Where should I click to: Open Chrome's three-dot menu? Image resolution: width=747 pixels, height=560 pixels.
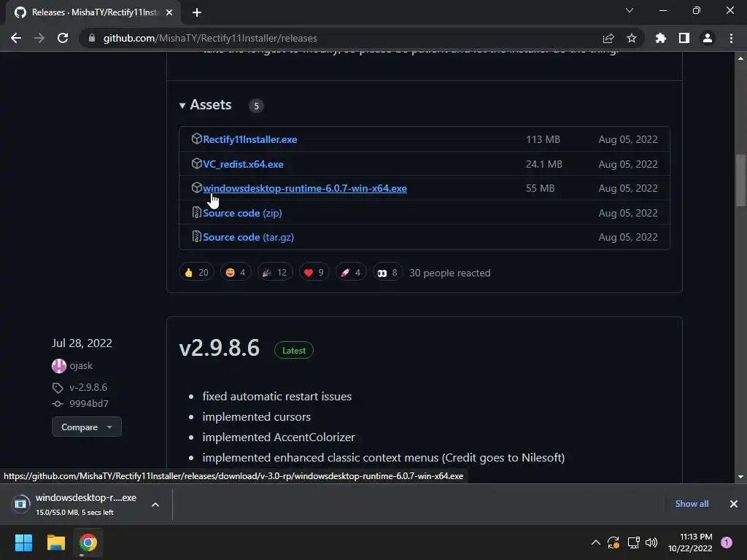coord(731,38)
